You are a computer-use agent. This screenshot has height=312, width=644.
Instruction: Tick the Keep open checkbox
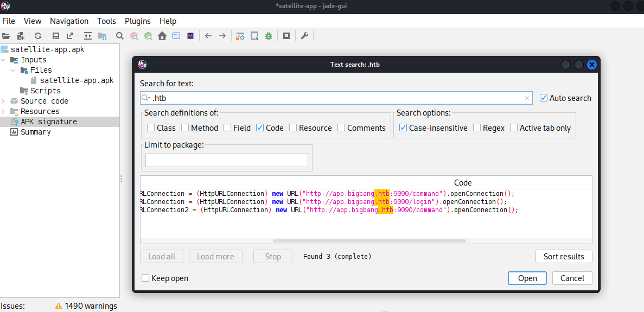click(145, 278)
